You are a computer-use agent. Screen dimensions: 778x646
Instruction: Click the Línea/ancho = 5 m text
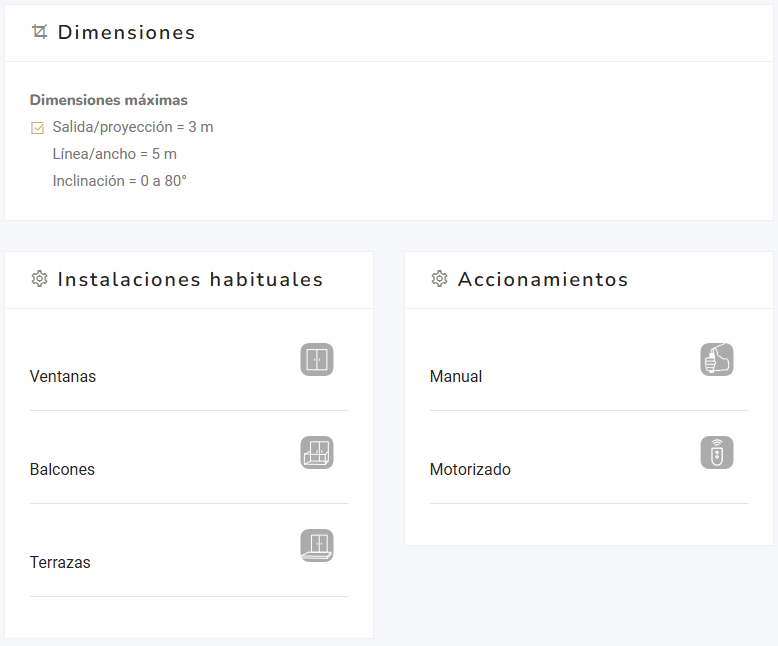point(115,154)
